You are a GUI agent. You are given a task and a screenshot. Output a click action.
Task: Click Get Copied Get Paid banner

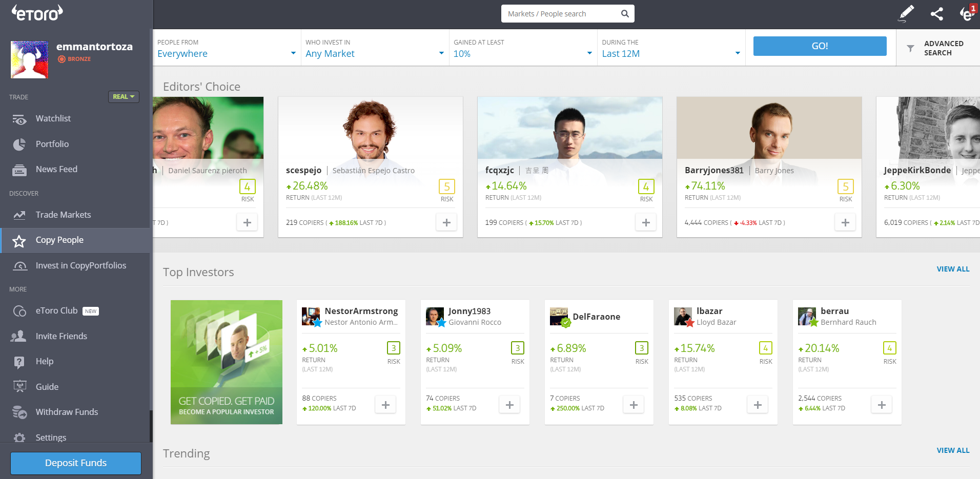(x=227, y=362)
